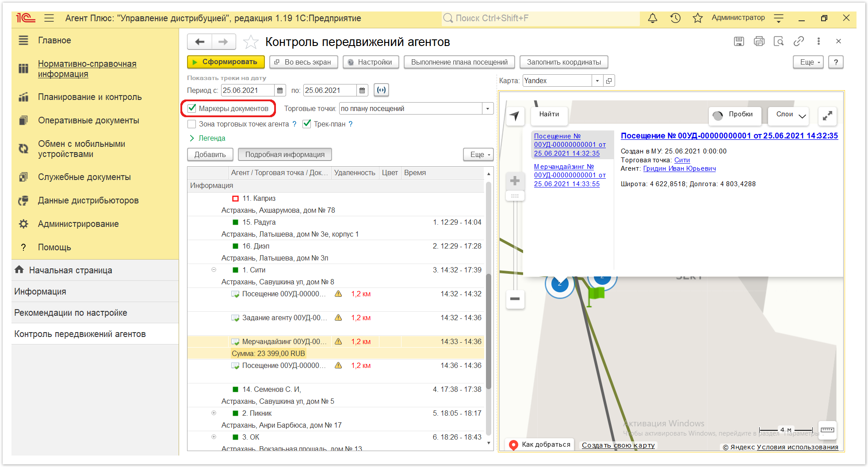
Task: Open calendar for period end date
Action: coord(362,91)
